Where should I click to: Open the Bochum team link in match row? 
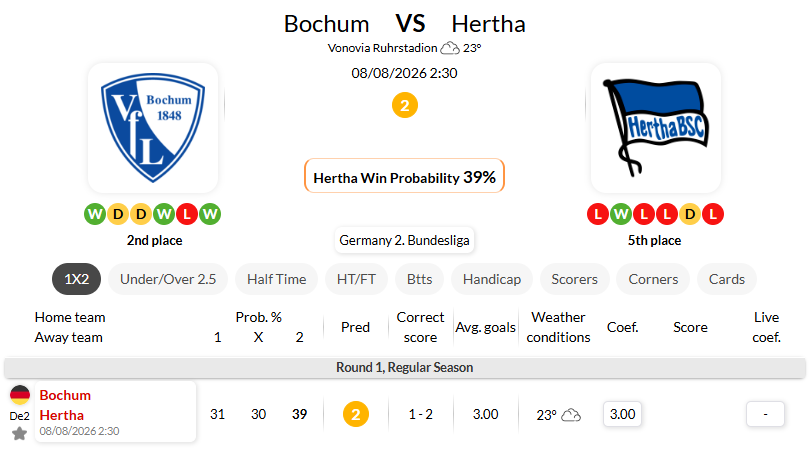65,395
